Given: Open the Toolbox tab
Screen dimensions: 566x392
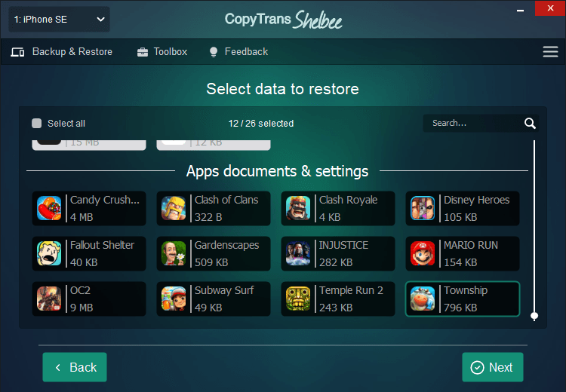Looking at the screenshot, I should pos(162,51).
